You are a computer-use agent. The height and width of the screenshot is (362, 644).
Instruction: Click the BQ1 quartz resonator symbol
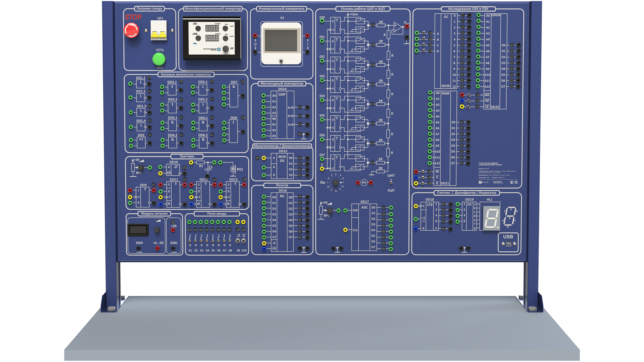[233, 169]
